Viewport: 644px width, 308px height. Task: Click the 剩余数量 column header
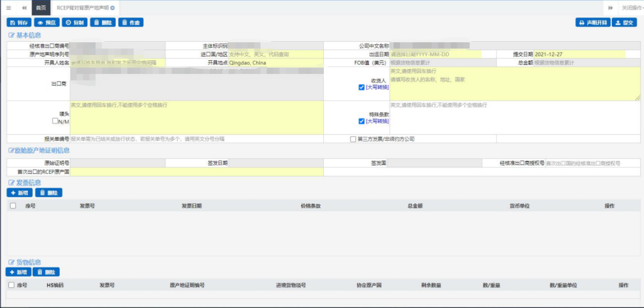431,285
